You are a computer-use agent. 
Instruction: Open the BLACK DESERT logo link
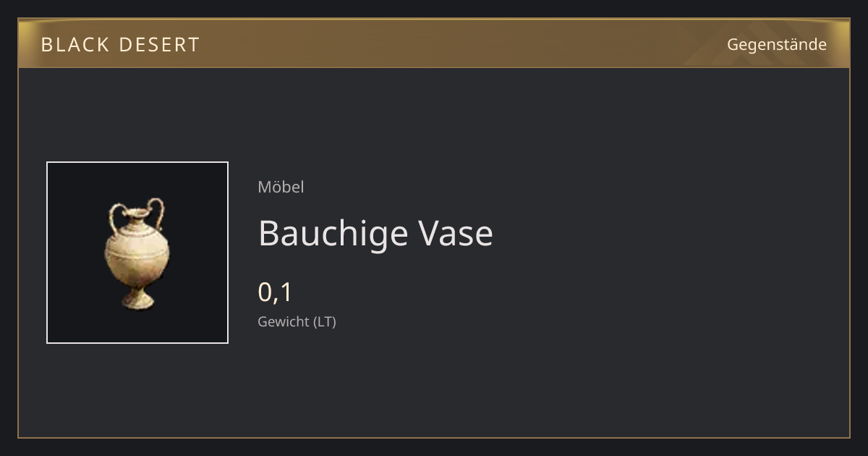coord(120,45)
